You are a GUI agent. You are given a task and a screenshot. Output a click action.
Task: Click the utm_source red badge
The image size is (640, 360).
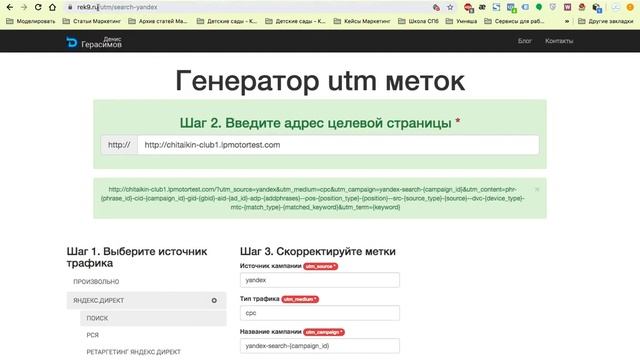[x=320, y=267]
